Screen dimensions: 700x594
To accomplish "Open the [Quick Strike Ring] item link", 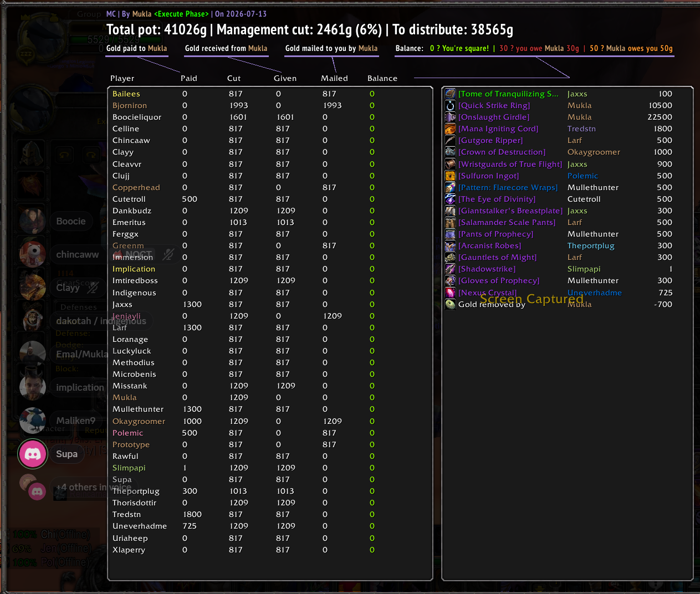I will pyautogui.click(x=494, y=105).
